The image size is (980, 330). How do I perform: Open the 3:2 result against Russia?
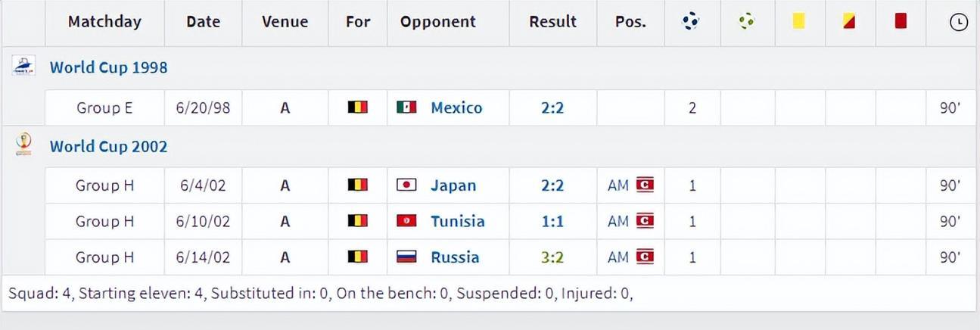tap(552, 257)
